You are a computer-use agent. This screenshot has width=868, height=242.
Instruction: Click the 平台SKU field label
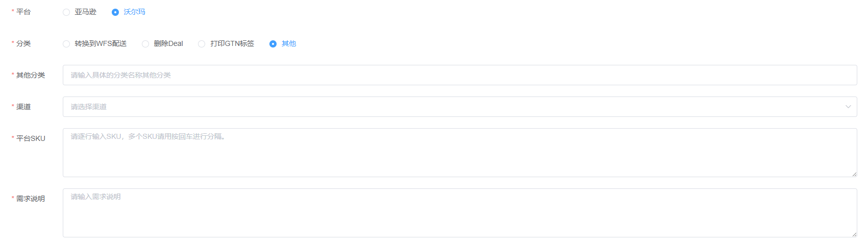pos(31,138)
